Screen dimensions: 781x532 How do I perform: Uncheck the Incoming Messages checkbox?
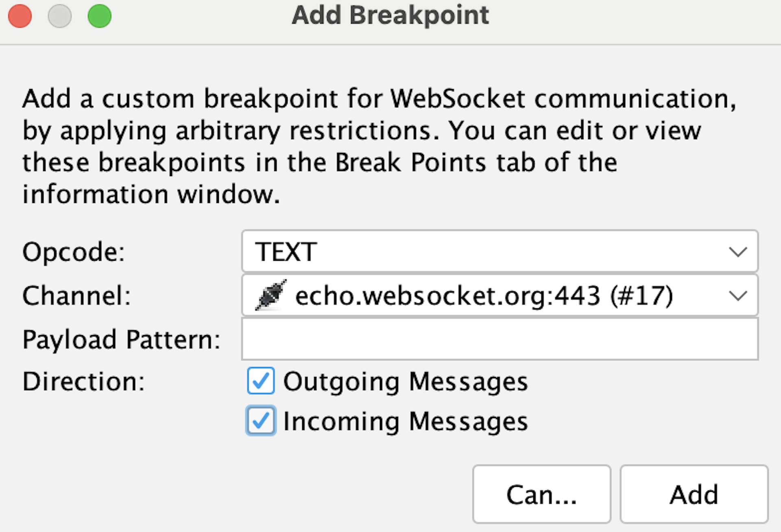[261, 421]
